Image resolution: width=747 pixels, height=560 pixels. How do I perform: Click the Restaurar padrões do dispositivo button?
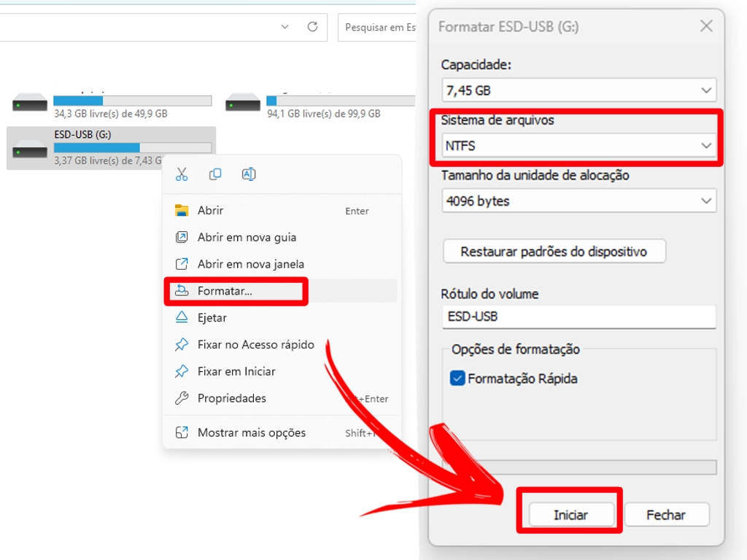tap(554, 251)
